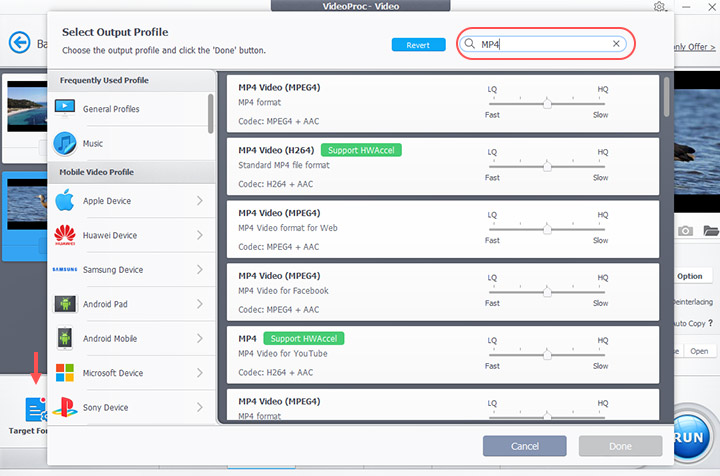Select Apple Device list entry

pos(131,201)
